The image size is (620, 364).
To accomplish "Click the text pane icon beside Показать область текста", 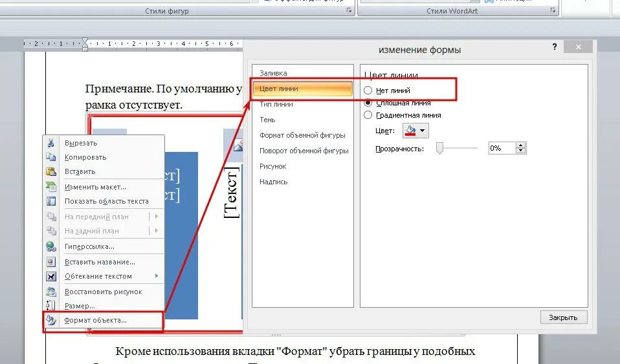I will tap(51, 201).
